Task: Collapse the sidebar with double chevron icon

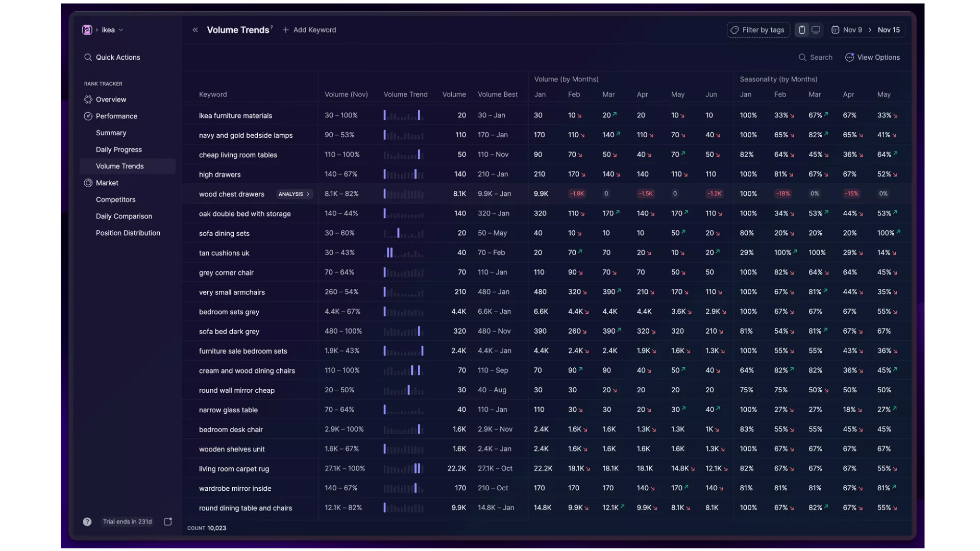Action: pos(195,30)
